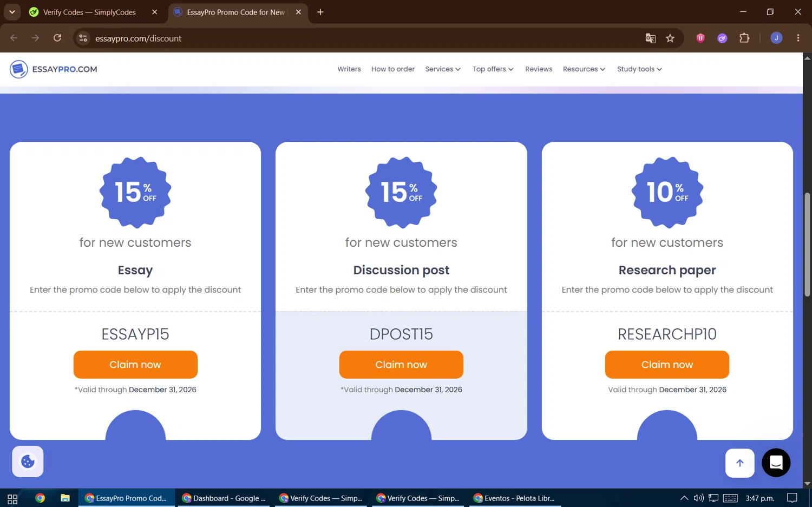Bookmark this page with the star icon

tap(670, 38)
